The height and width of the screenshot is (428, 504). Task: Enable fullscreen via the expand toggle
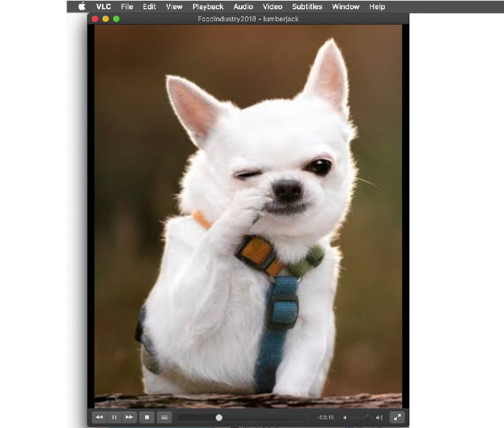tap(398, 417)
